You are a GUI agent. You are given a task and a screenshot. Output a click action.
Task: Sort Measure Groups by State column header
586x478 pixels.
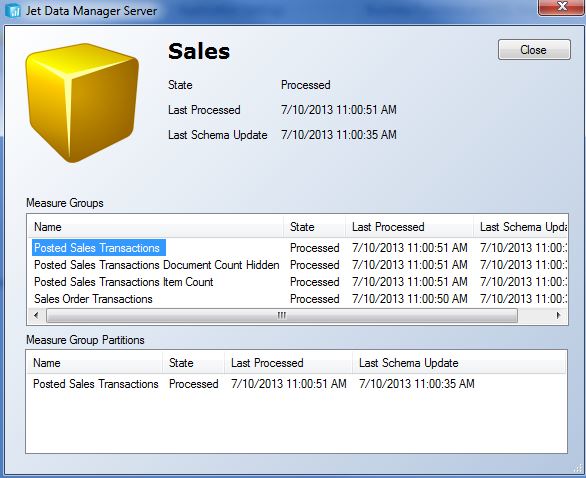point(314,226)
